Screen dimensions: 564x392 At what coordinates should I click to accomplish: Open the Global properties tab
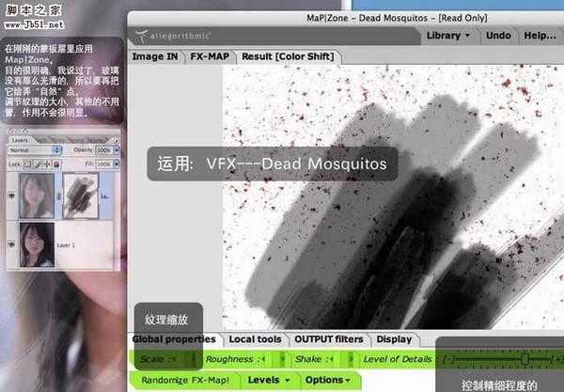(x=174, y=339)
